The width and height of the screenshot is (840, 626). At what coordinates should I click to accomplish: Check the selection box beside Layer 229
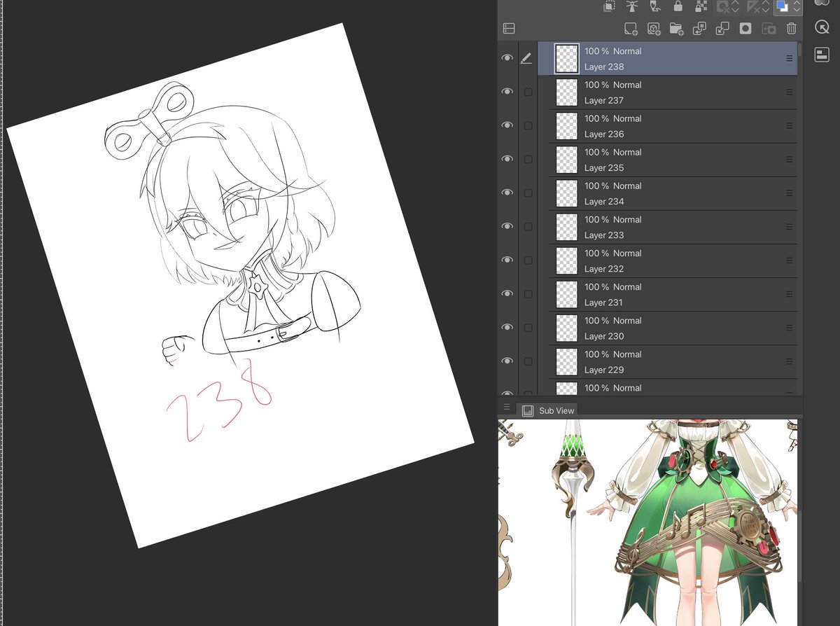click(528, 361)
